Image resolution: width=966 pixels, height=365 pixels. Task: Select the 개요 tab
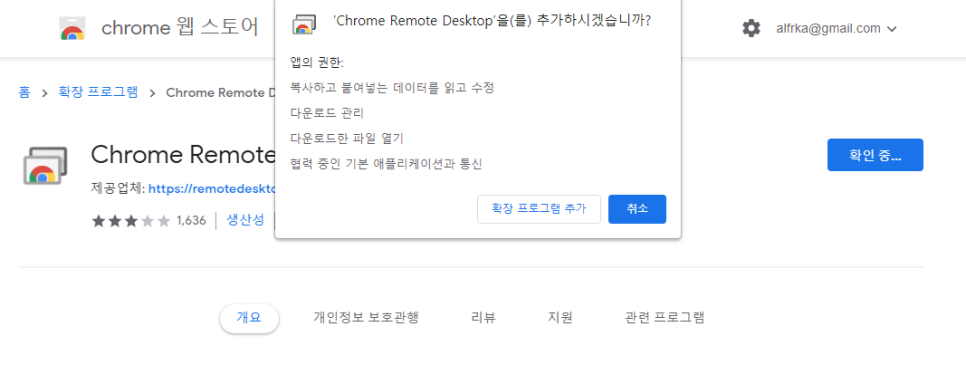[x=249, y=318]
